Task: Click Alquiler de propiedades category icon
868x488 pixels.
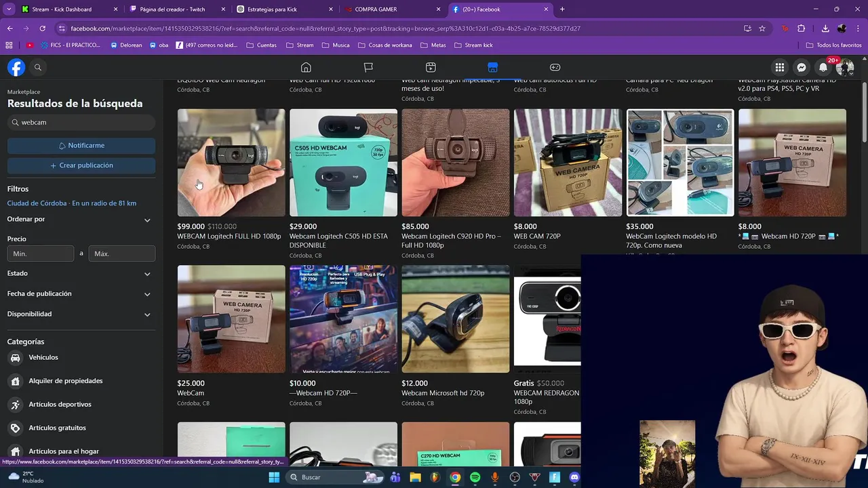Action: point(15,381)
